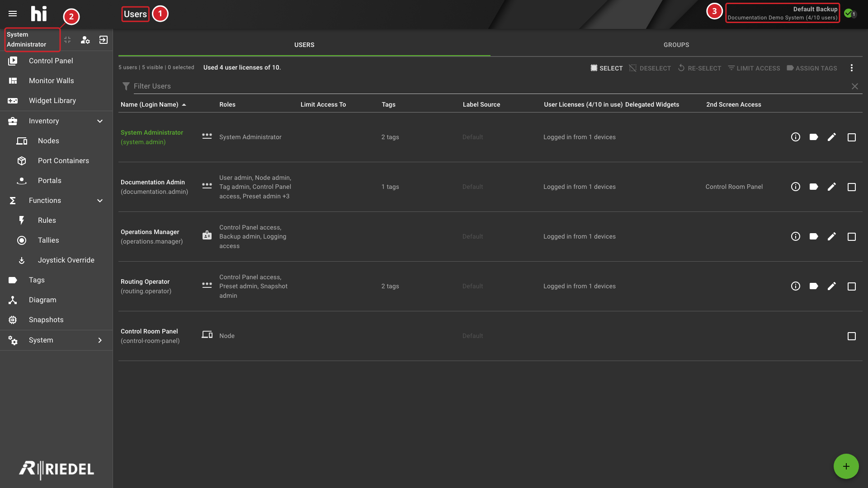Show info for System Administrator user
The width and height of the screenshot is (868, 488).
[796, 137]
